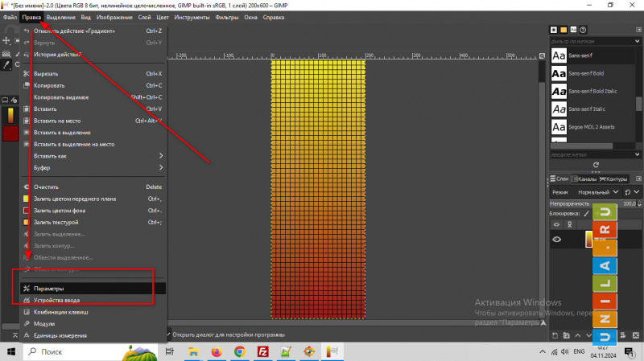Click the dark red foreground color swatch
The height and width of the screenshot is (361, 644).
[x=10, y=133]
